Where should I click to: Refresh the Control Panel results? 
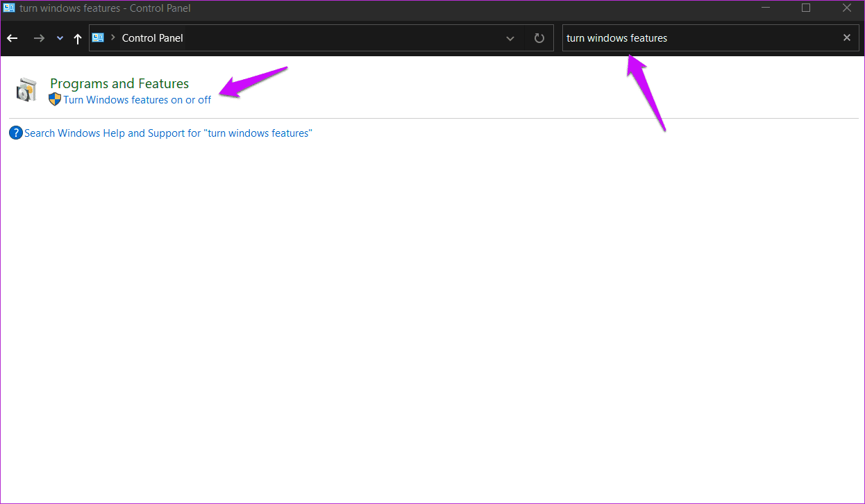tap(539, 38)
